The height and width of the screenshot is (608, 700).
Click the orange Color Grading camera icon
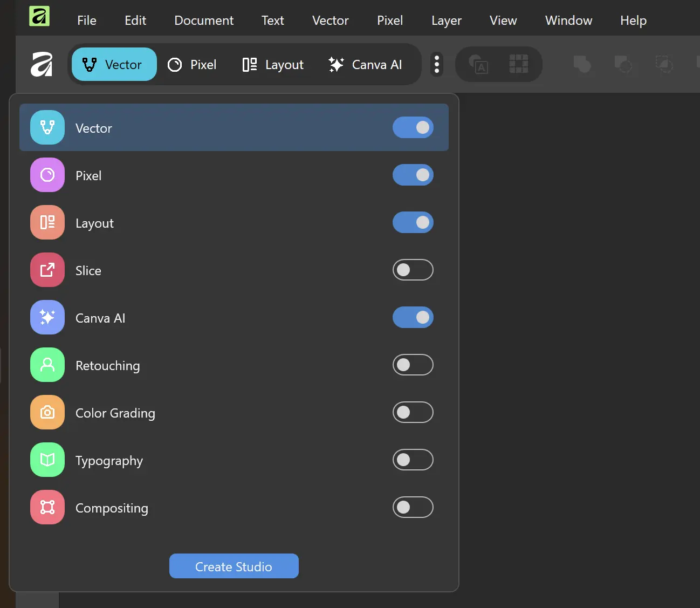[47, 412]
